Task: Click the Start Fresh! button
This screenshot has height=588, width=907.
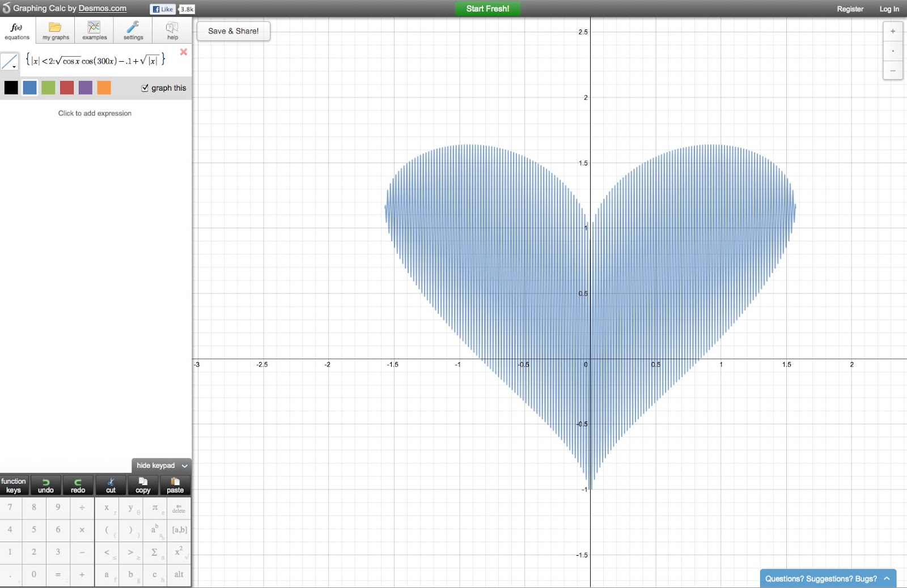Action: [x=487, y=8]
